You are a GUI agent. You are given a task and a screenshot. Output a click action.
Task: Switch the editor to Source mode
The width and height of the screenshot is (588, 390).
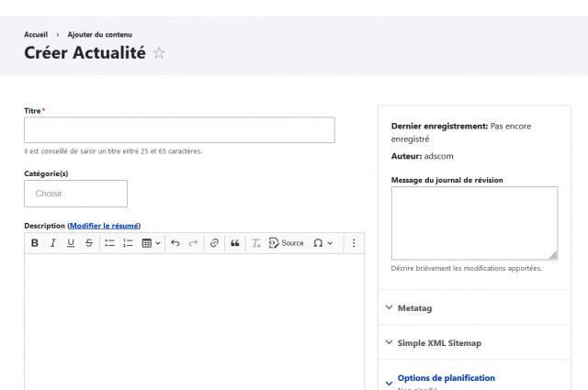coord(286,243)
